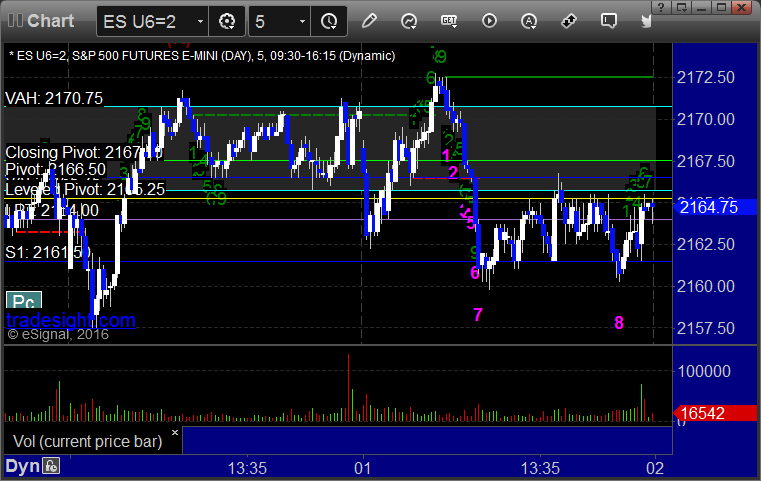Click the ES U6=2 symbol field

[x=152, y=21]
